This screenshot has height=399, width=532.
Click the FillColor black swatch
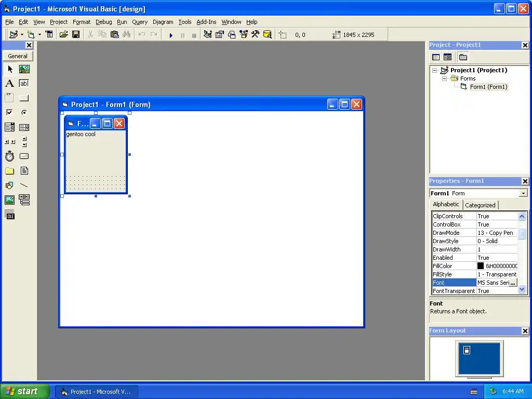coord(481,265)
